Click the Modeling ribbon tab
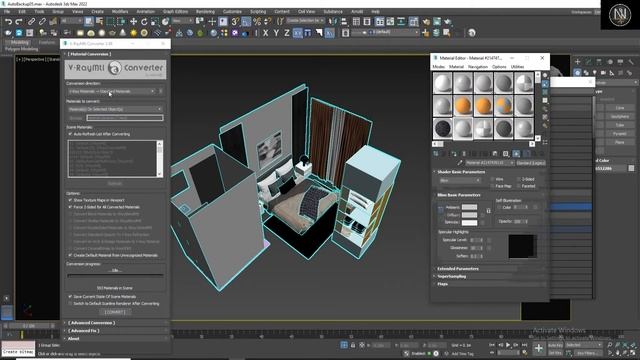 [20, 42]
